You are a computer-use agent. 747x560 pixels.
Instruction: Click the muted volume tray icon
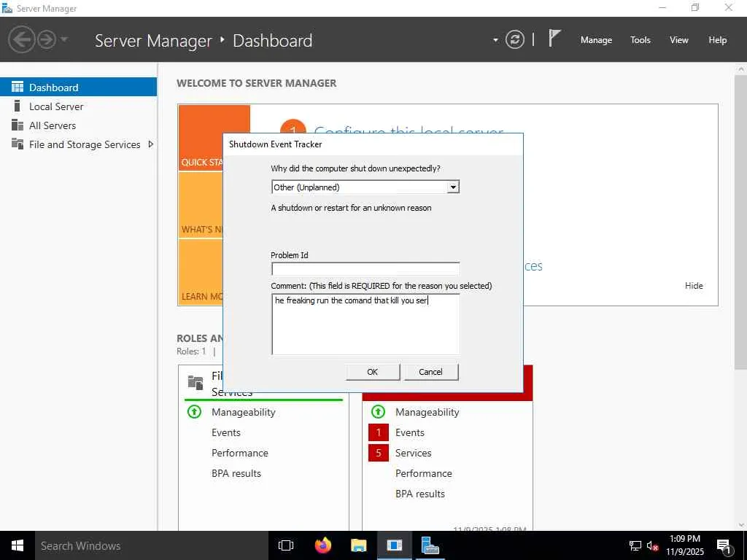click(652, 545)
